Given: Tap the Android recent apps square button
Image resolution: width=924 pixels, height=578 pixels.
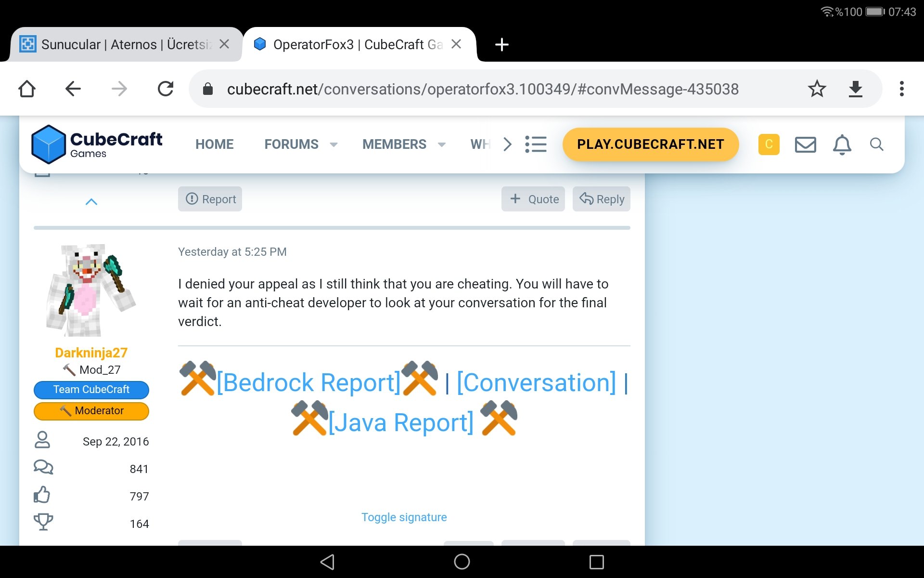Looking at the screenshot, I should [x=597, y=562].
